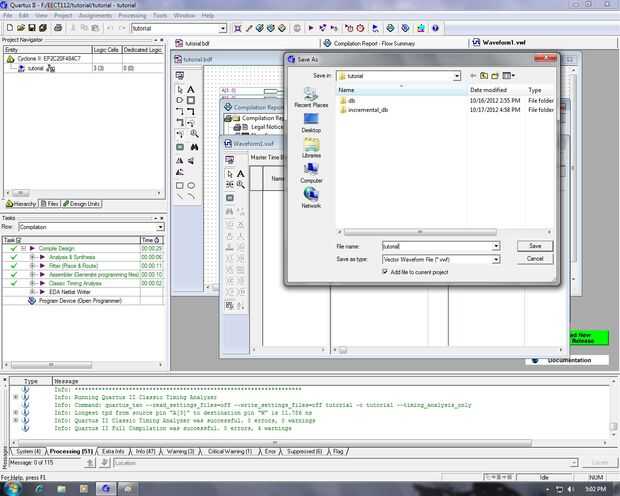The height and width of the screenshot is (496, 620).
Task: Switch to the Files tab in Project Navigator
Action: tap(50, 204)
